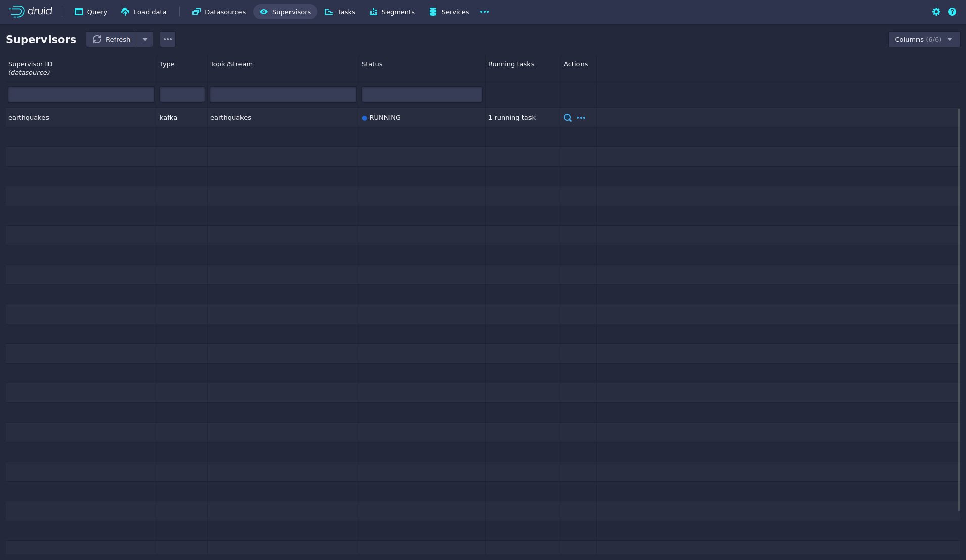Screen dimensions: 966x560
Task: Focus the Supervisor ID filter field
Action: point(81,94)
